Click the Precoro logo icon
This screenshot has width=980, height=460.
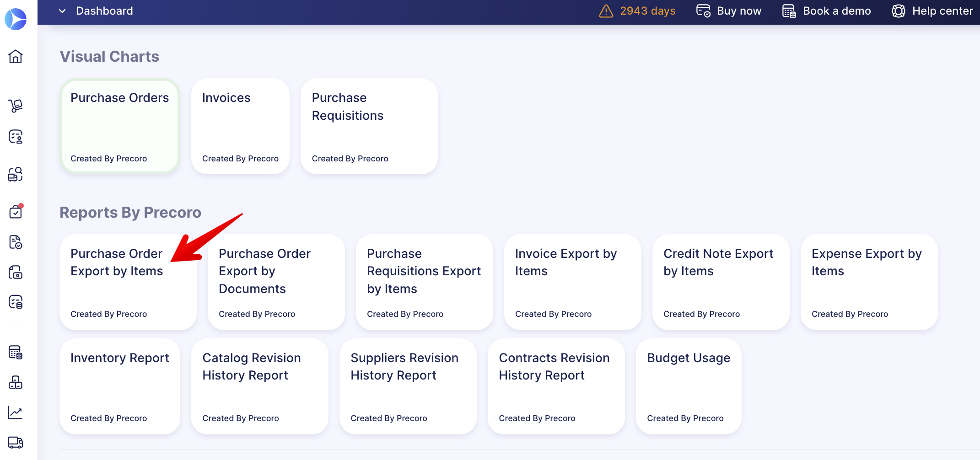coord(16,19)
